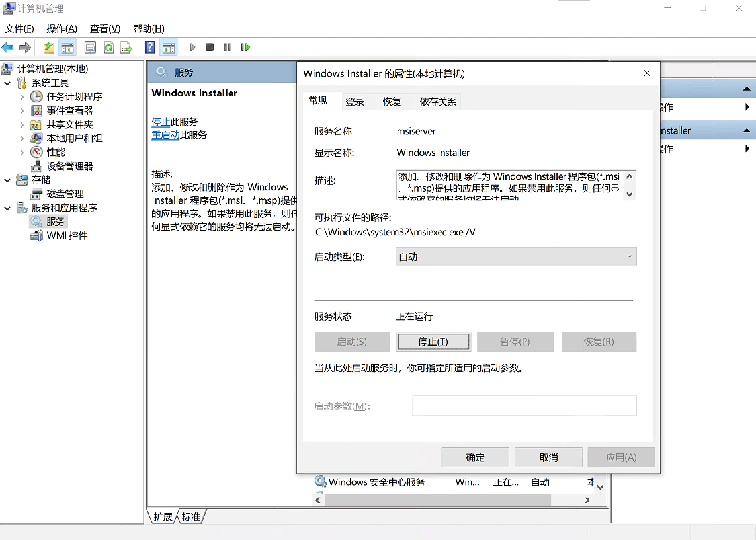Click the 停止(T) button

(433, 342)
